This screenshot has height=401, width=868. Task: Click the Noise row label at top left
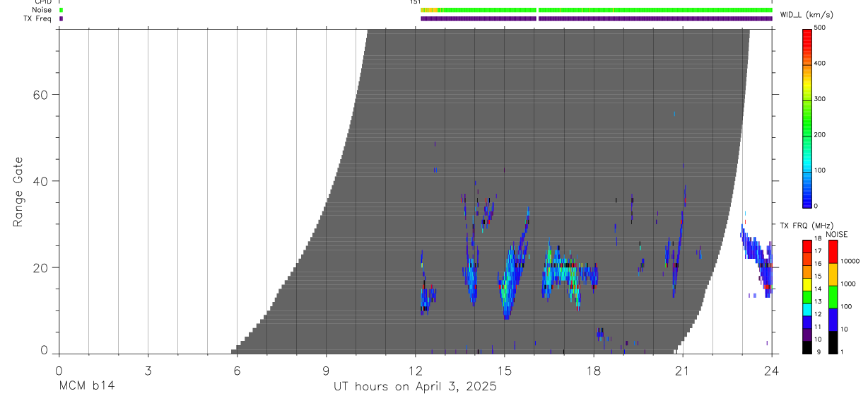coord(42,10)
